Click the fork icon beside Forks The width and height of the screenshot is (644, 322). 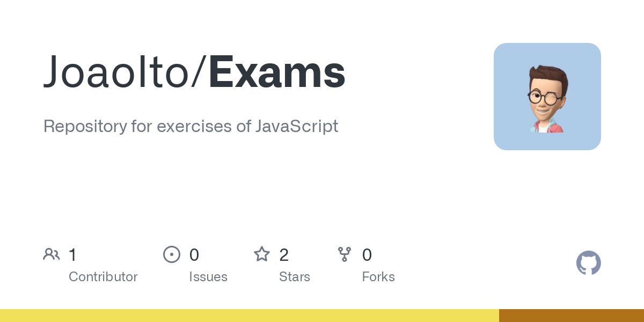tap(345, 254)
